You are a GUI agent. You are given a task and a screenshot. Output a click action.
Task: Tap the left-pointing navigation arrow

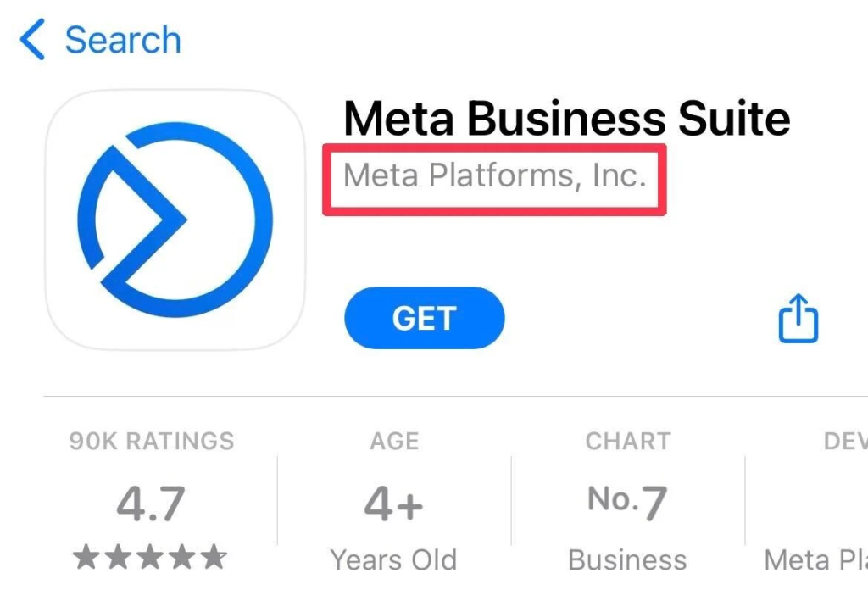[31, 38]
